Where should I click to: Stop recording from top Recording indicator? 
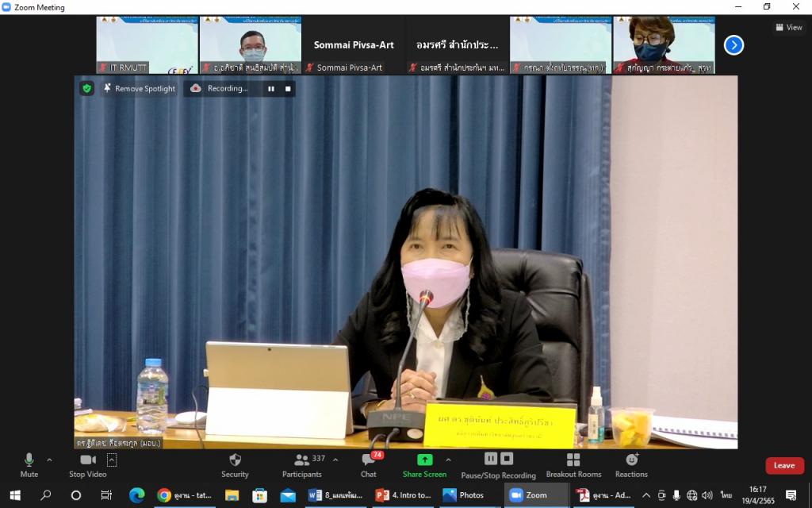pos(288,89)
